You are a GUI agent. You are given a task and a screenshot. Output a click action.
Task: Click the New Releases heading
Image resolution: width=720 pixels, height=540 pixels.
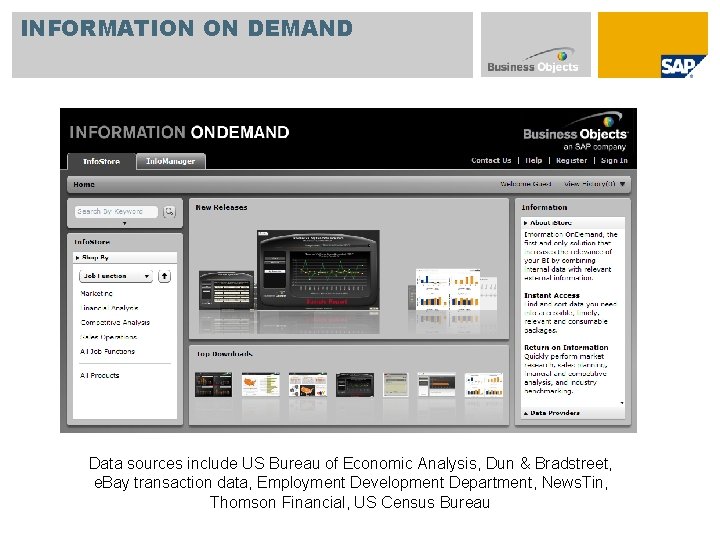221,207
